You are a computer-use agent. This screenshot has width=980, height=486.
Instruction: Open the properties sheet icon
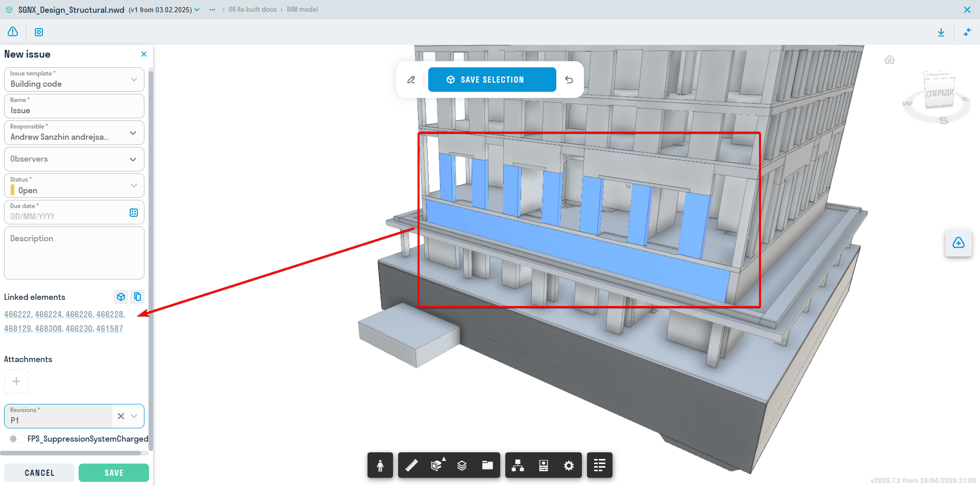point(544,465)
